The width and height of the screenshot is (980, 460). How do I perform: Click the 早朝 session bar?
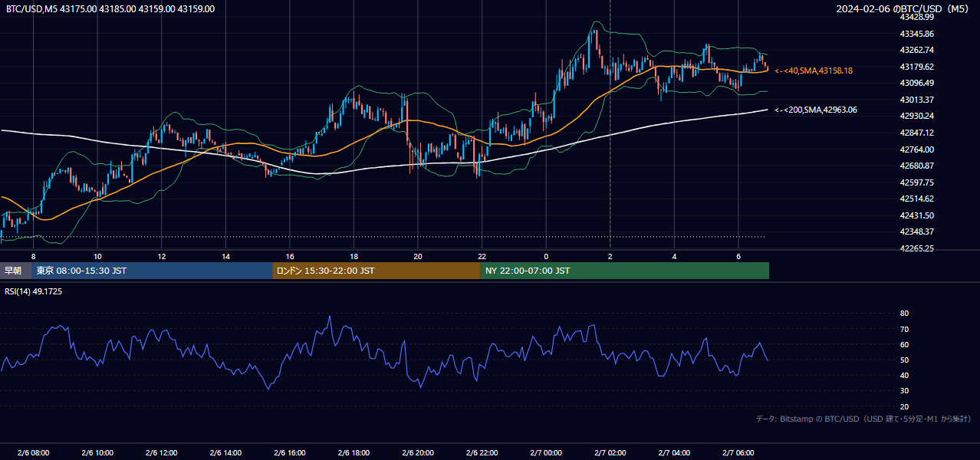tap(16, 271)
